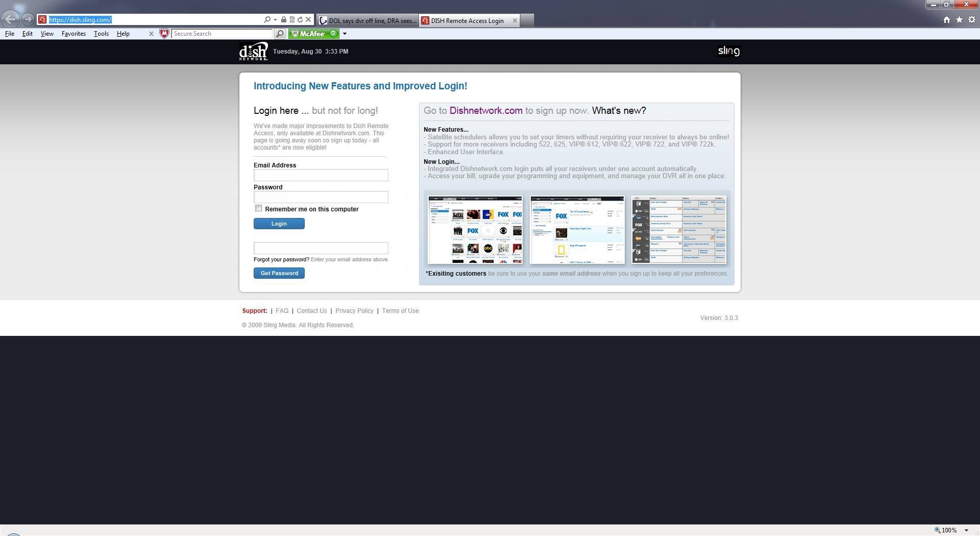Open the Help menu
The height and width of the screenshot is (536, 980).
coord(123,34)
